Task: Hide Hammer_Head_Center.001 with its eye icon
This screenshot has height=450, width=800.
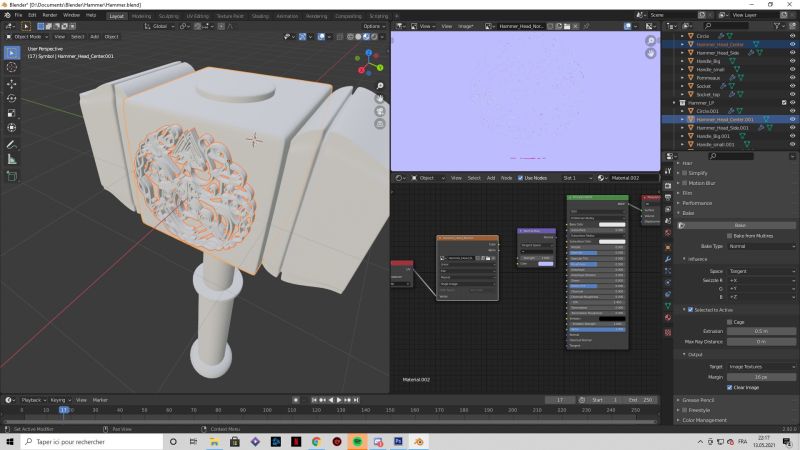Action: (x=792, y=119)
